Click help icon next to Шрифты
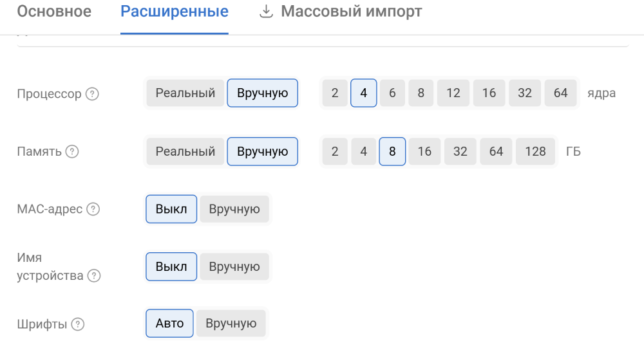Image resolution: width=644 pixels, height=341 pixels. click(x=78, y=324)
